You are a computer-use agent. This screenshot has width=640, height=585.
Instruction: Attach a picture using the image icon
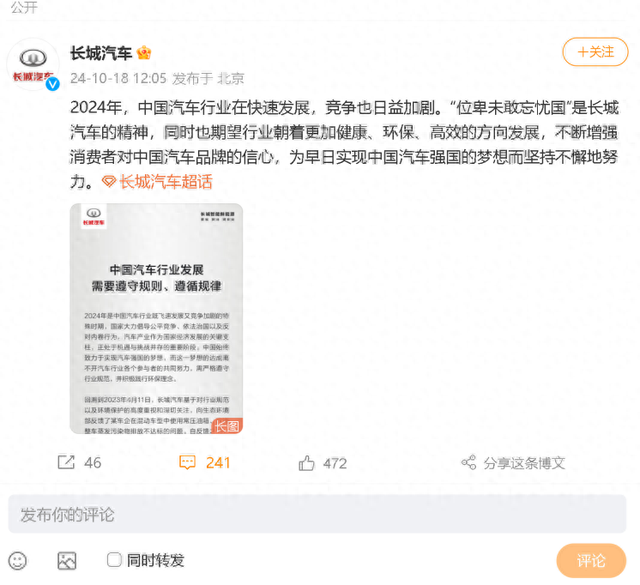(x=67, y=561)
